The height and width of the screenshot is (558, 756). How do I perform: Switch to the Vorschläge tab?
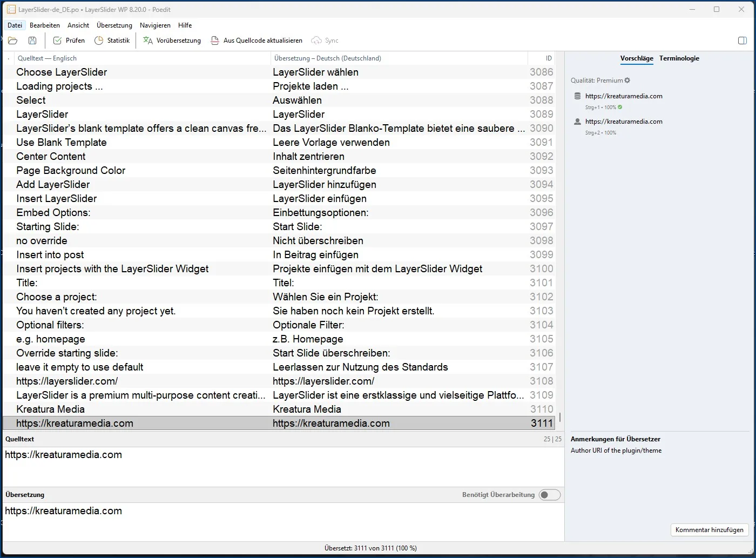point(637,58)
